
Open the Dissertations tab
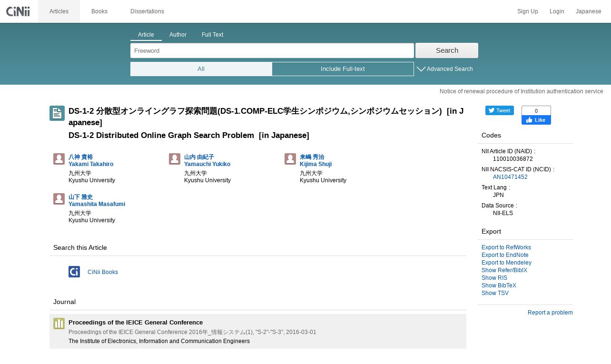pyautogui.click(x=147, y=11)
